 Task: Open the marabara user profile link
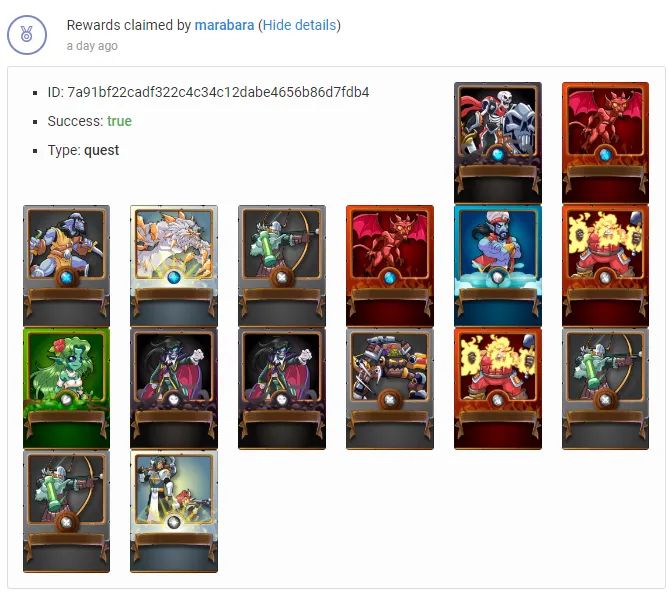[224, 25]
